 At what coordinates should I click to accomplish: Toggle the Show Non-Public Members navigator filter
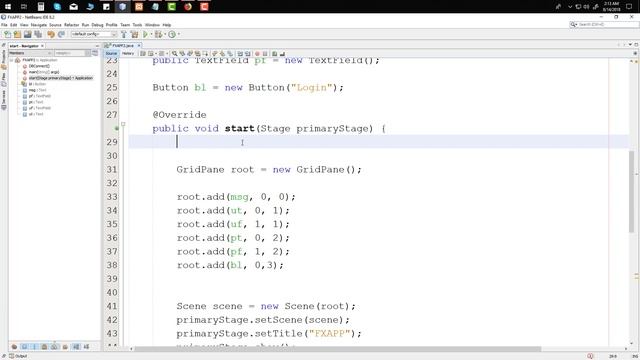pos(44,347)
